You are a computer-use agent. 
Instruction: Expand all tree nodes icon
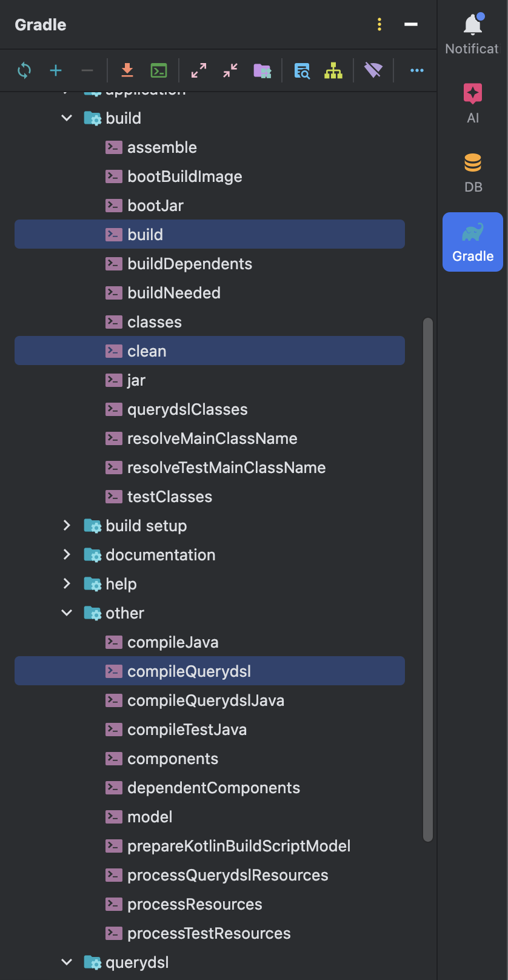coord(199,70)
